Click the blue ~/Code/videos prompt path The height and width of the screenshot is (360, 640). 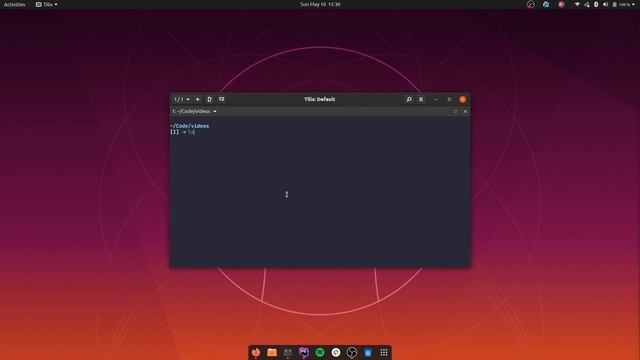[189, 126]
